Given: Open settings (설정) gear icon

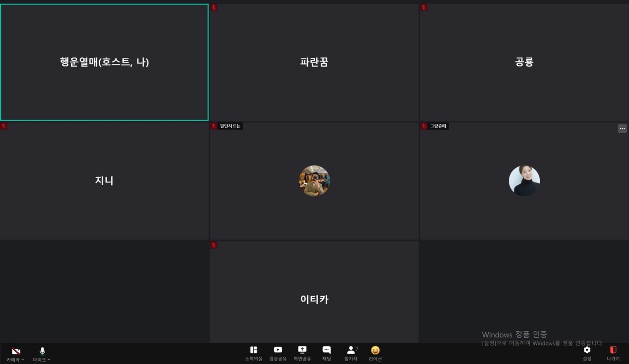Looking at the screenshot, I should (587, 353).
